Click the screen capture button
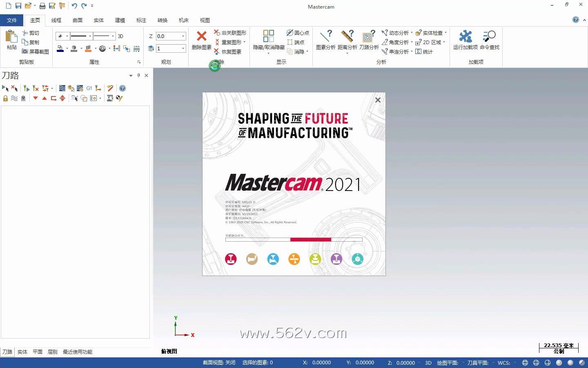The image size is (588, 368). pyautogui.click(x=35, y=52)
